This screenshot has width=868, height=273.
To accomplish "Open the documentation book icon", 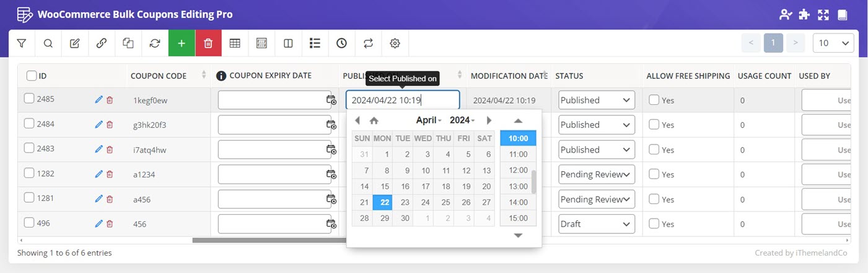I will 842,14.
